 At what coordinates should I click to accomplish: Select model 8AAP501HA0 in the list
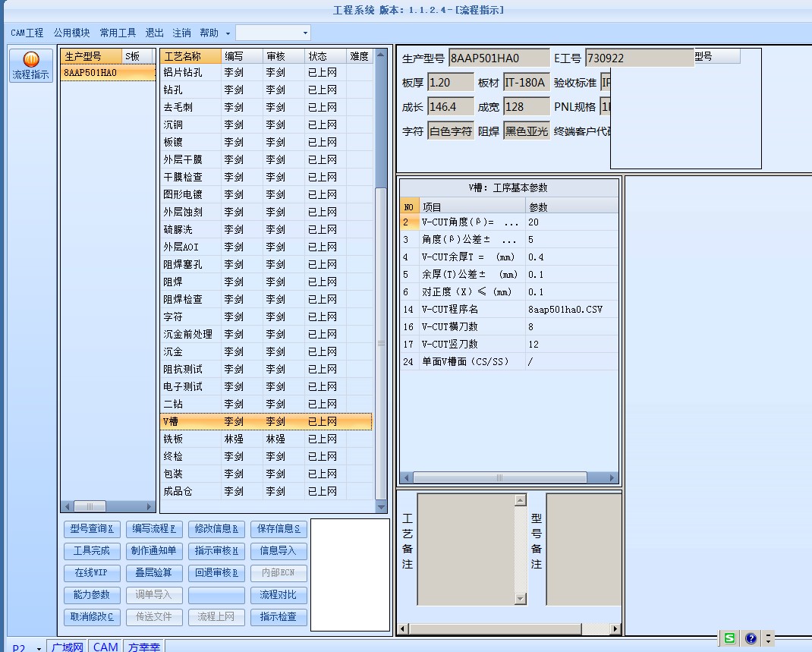click(108, 73)
